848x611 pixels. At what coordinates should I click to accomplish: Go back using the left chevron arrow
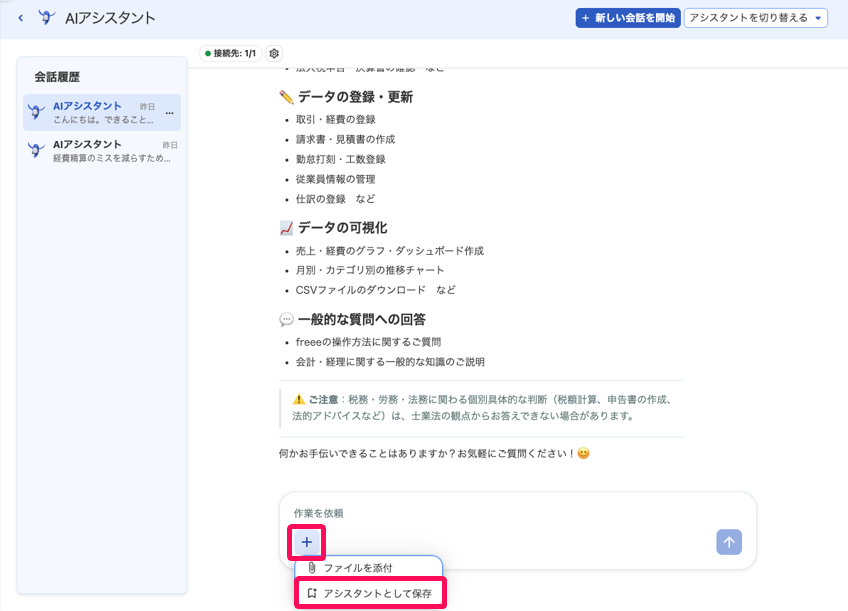[21, 18]
